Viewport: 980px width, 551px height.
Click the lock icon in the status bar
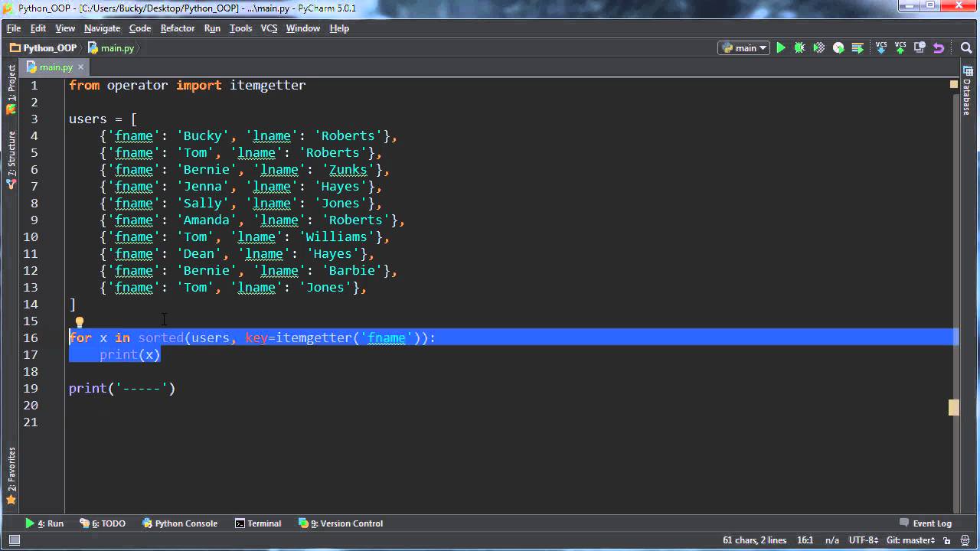pyautogui.click(x=947, y=540)
